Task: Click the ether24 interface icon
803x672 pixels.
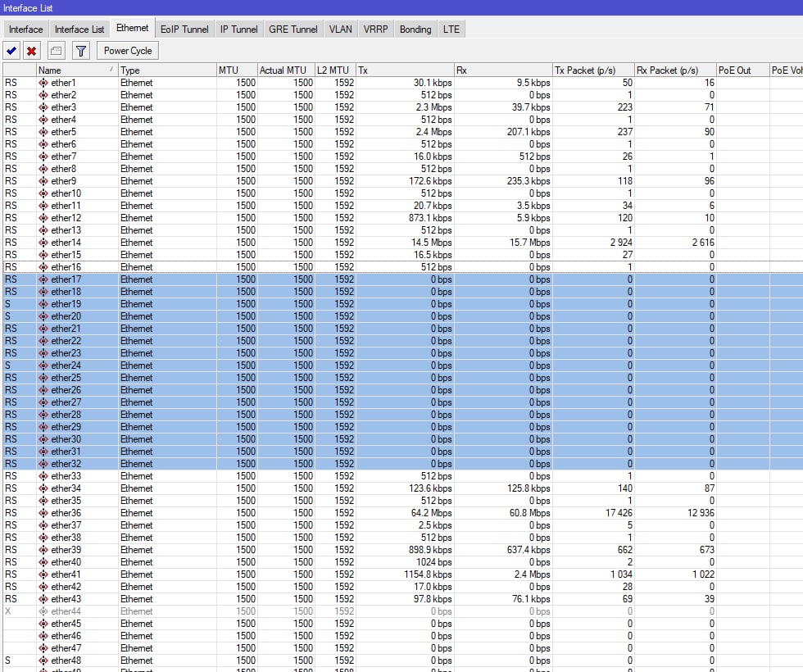Action: (43, 366)
